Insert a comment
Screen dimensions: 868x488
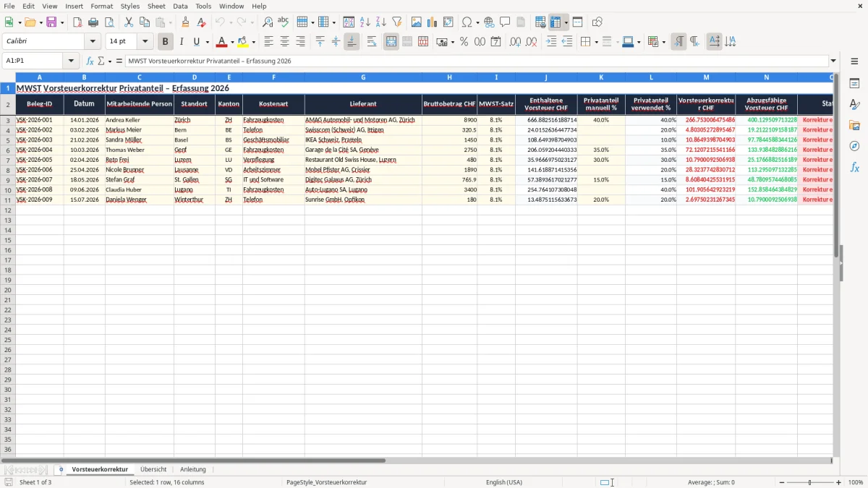tap(506, 22)
